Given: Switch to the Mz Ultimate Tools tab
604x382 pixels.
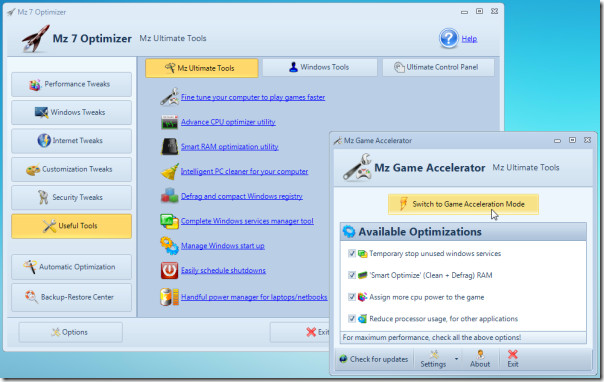Looking at the screenshot, I should [201, 68].
